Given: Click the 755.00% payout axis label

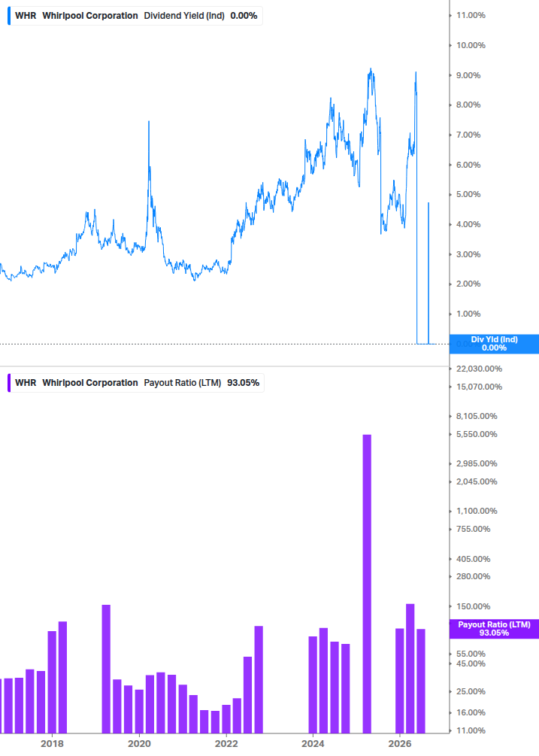Looking at the screenshot, I should 473,529.
